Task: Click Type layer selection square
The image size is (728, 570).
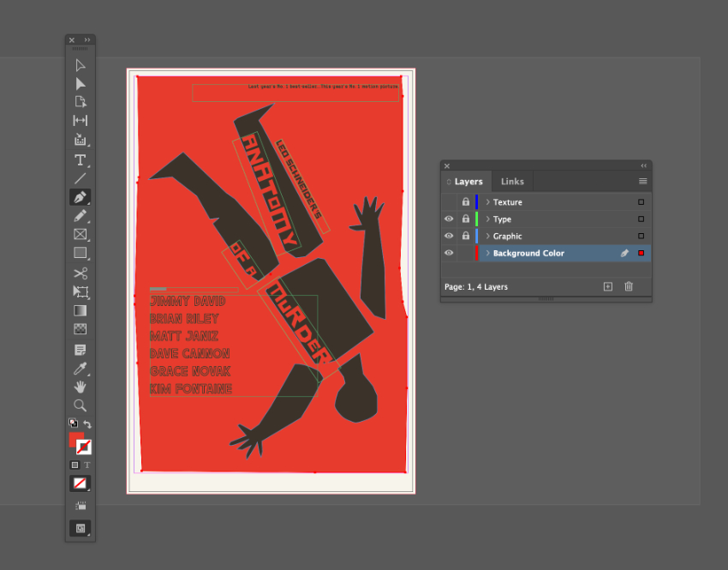Action: pos(641,219)
